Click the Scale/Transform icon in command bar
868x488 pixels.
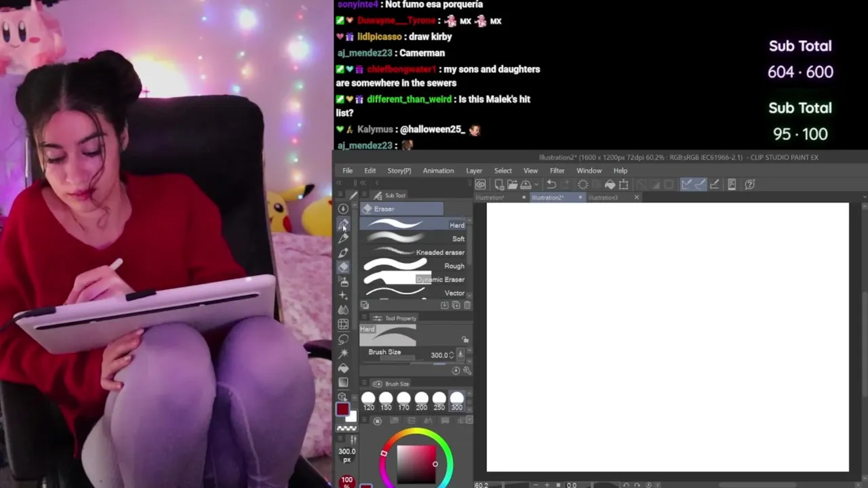pyautogui.click(x=623, y=184)
